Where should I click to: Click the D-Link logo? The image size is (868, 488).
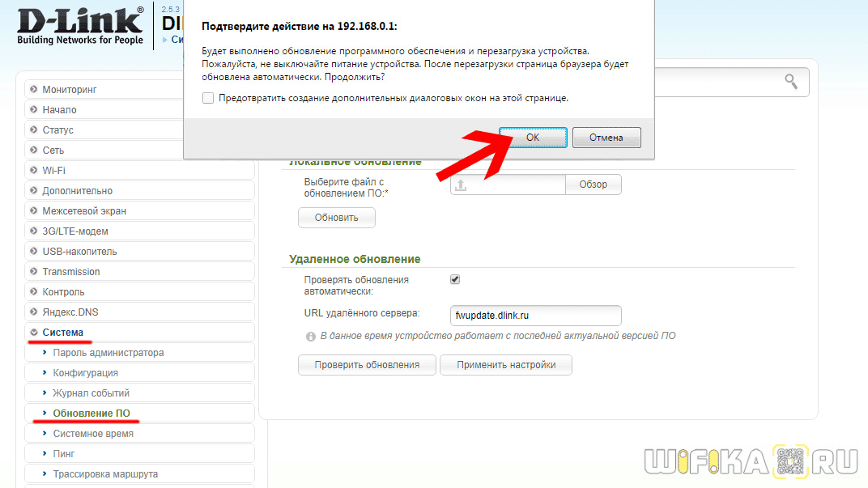(80, 26)
